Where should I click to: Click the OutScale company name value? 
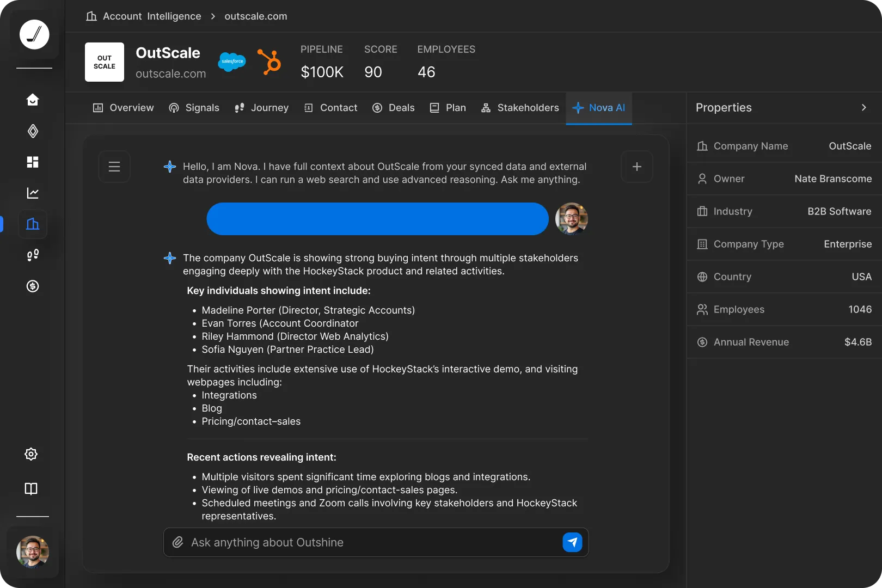pos(850,146)
